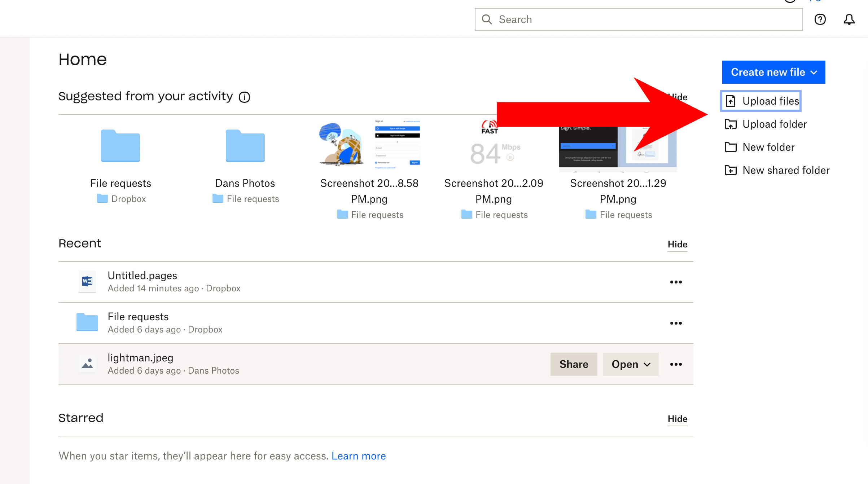Viewport: 868px width, 484px height.
Task: Click File requests location under Screenshot 20...1.29
Action: click(x=626, y=215)
